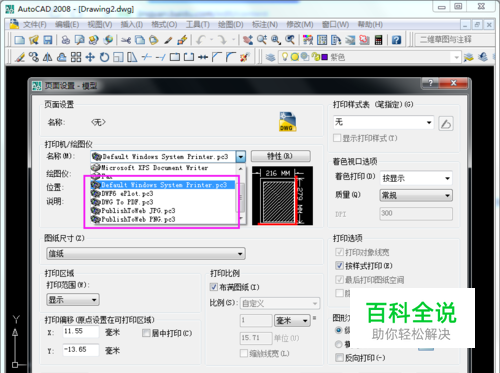Click the Redo arrow icon
The image size is (500, 373).
[222, 40]
